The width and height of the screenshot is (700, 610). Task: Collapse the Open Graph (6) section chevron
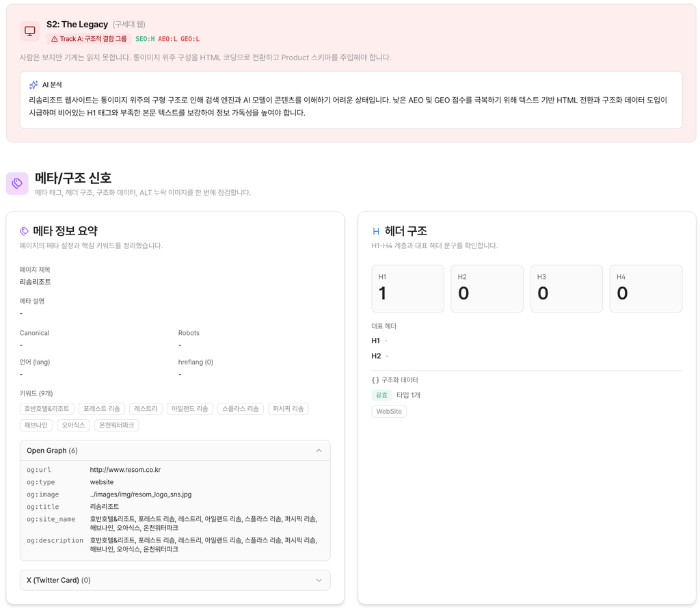[x=319, y=451]
